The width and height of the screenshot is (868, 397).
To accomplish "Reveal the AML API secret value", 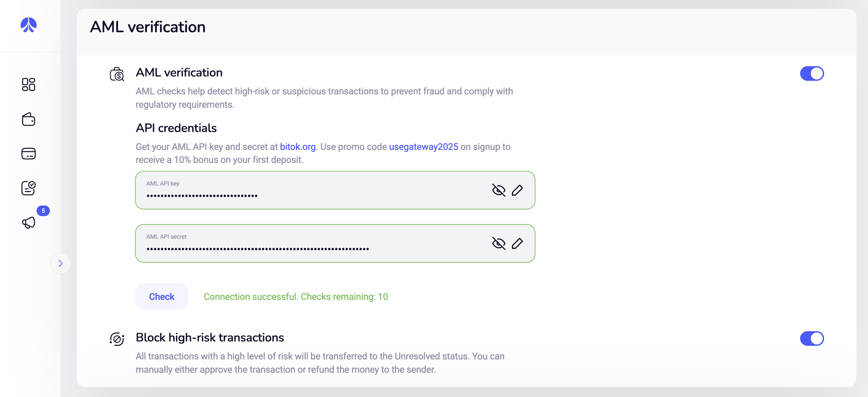I will coord(499,244).
